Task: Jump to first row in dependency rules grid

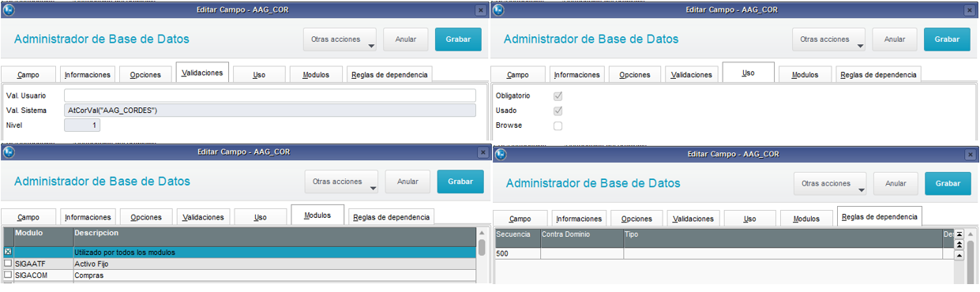Action: [959, 234]
